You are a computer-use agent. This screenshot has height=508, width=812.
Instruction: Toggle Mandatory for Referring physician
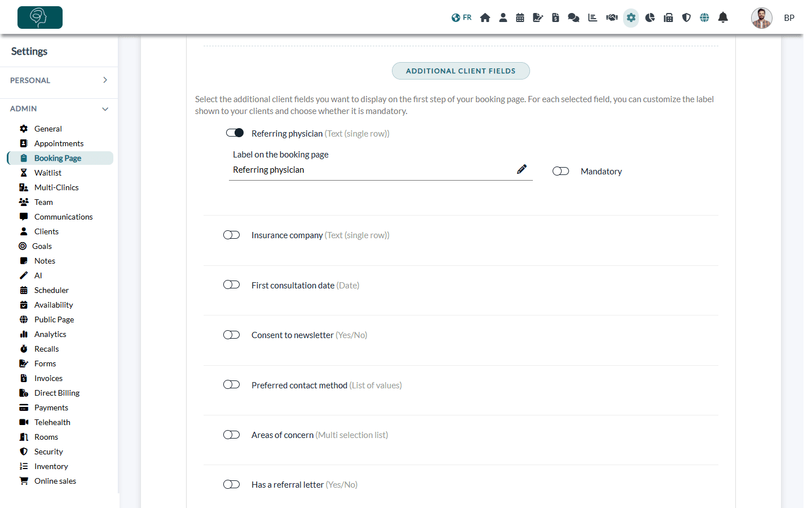(x=561, y=171)
